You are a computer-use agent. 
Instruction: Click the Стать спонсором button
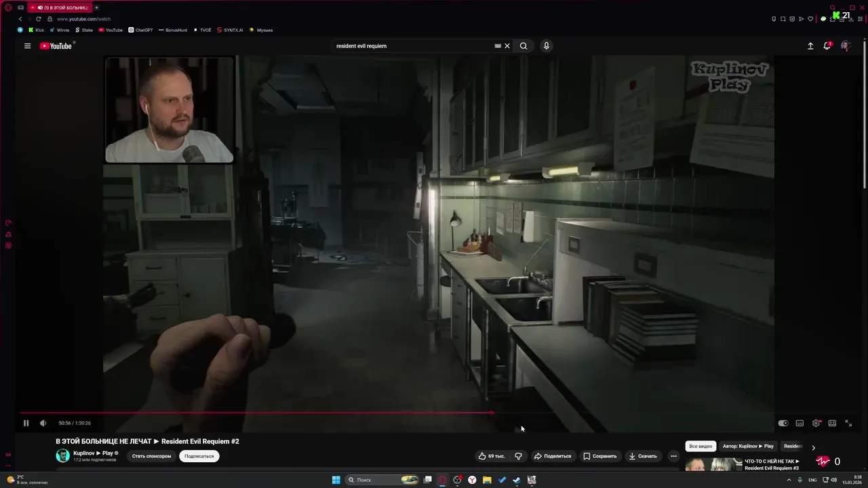tap(151, 456)
